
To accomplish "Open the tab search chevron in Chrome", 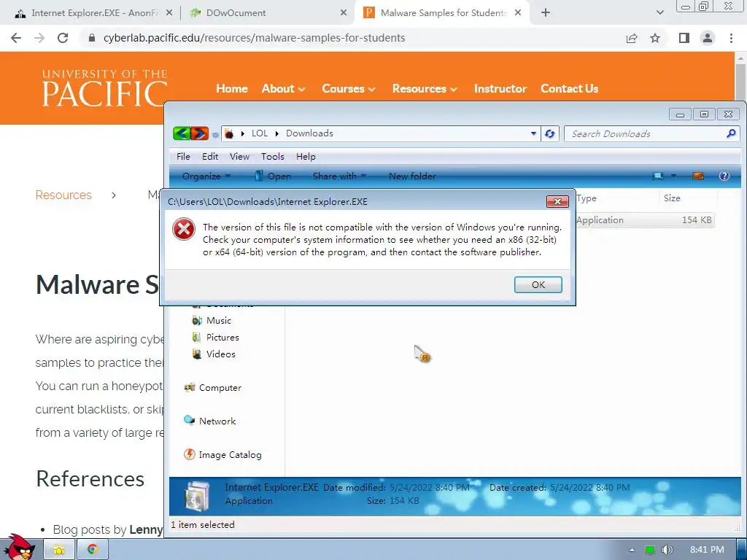I will point(659,13).
